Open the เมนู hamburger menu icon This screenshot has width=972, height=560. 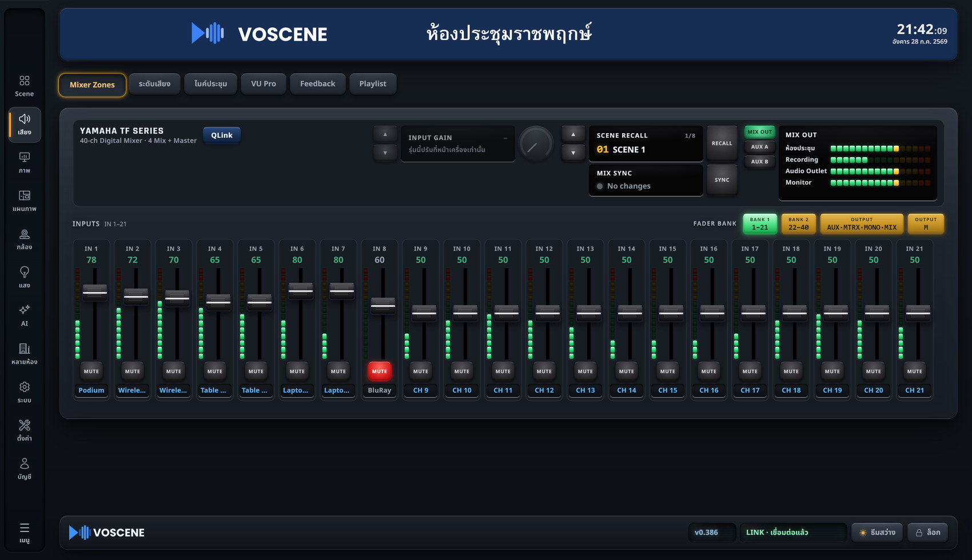24,533
